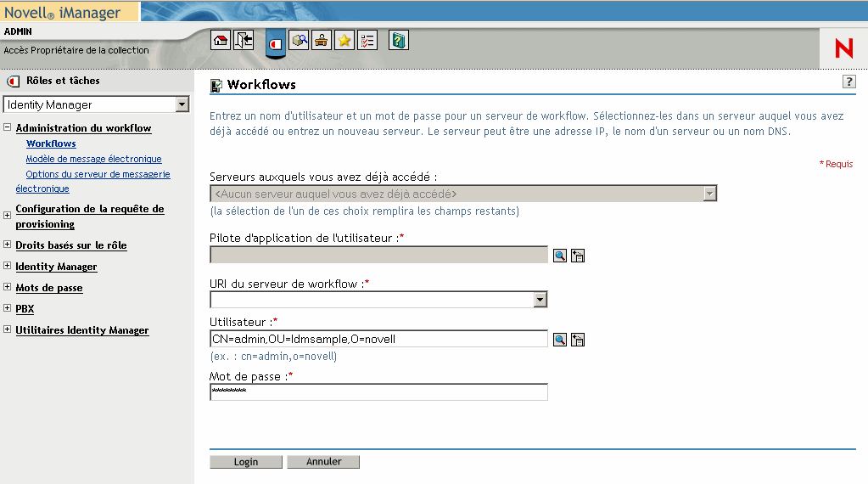Open URI du serveur de workflow dropdown
The height and width of the screenshot is (484, 868).
tap(540, 300)
